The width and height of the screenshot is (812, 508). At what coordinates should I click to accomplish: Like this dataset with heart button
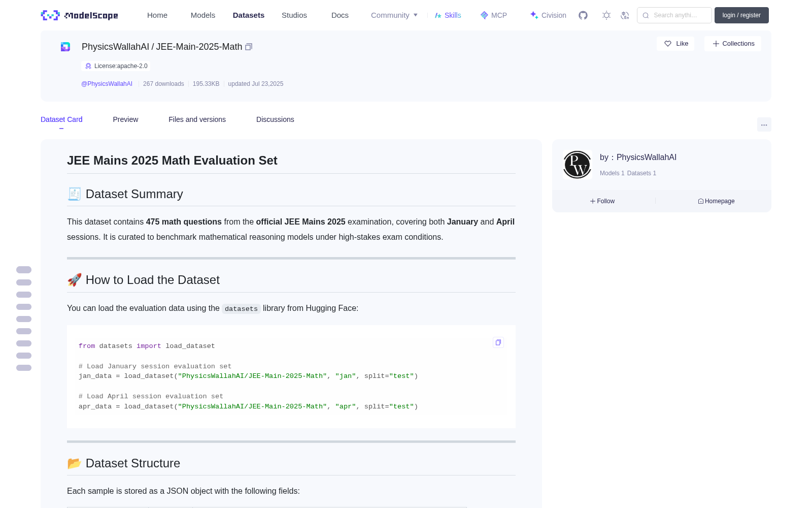[x=675, y=44]
